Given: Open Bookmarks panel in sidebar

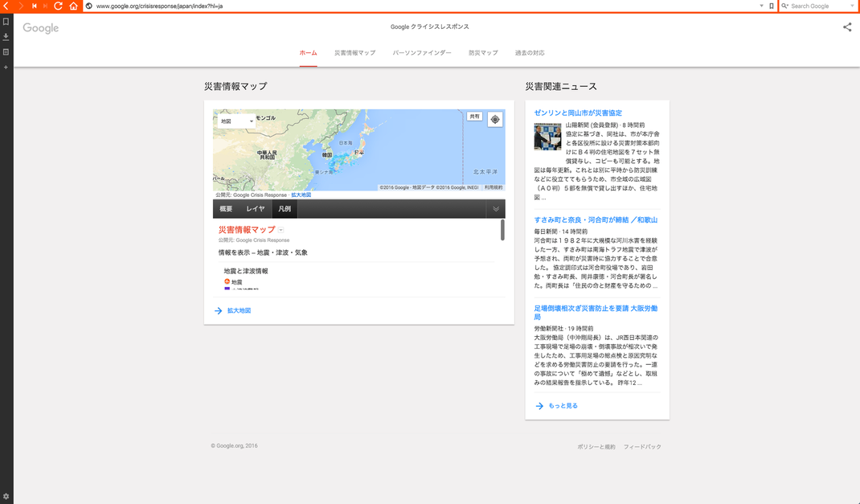Looking at the screenshot, I should [x=6, y=22].
